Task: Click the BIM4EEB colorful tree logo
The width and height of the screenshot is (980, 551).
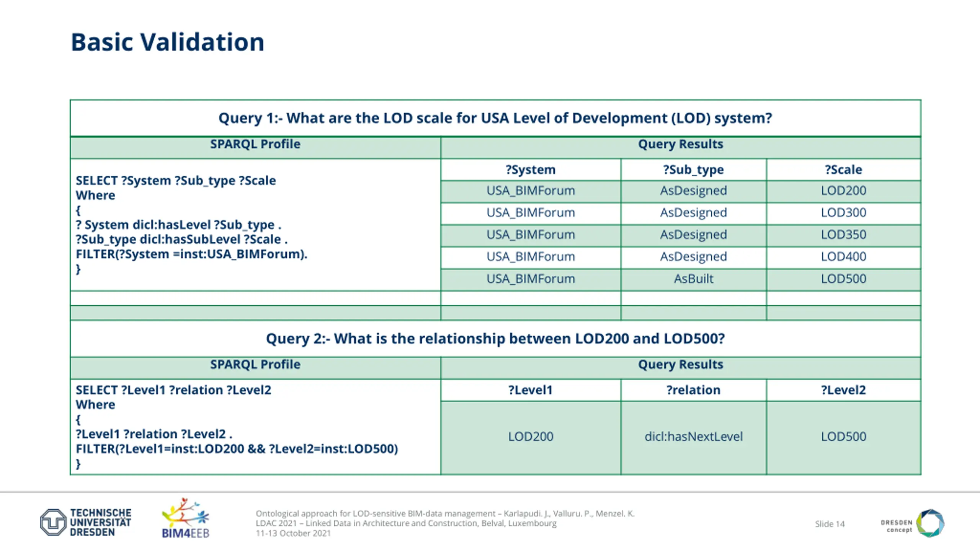Action: (x=186, y=513)
